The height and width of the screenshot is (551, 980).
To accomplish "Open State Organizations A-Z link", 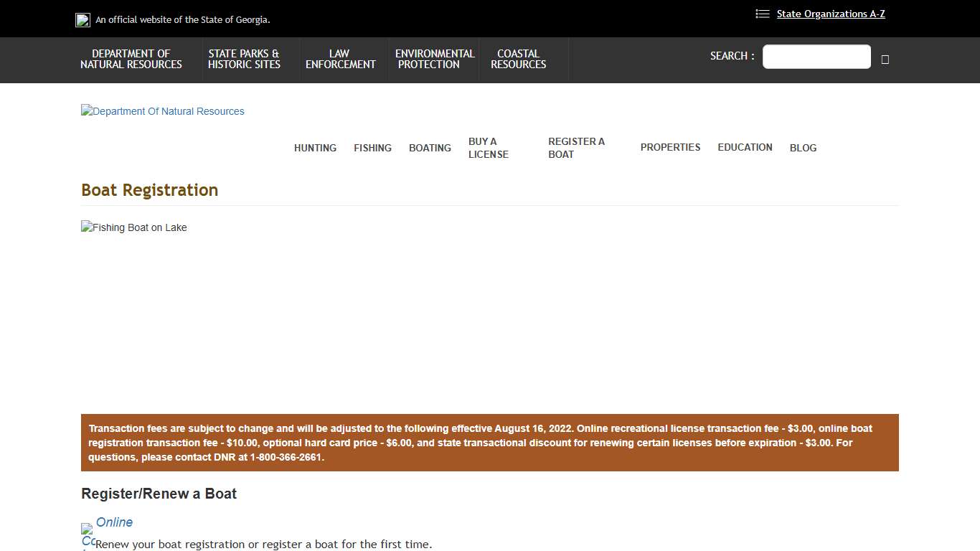I will (x=830, y=14).
